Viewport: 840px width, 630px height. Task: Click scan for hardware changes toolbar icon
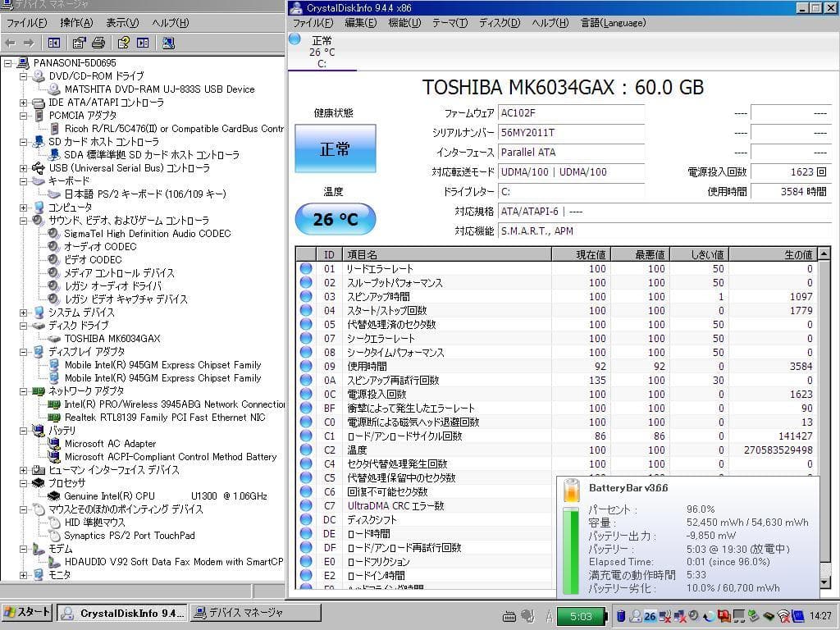tap(168, 43)
